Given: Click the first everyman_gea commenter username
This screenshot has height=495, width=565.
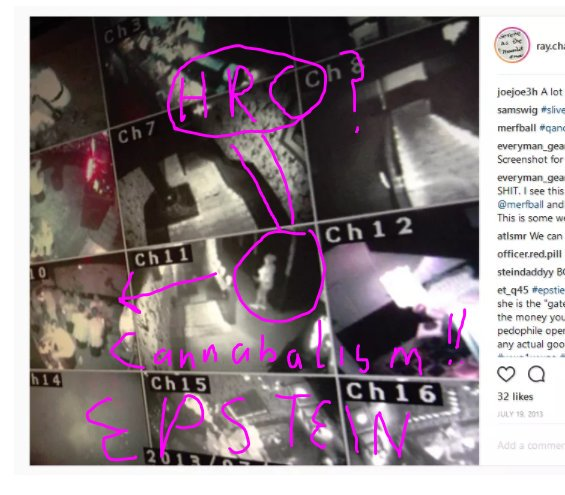Looking at the screenshot, I should tap(530, 146).
